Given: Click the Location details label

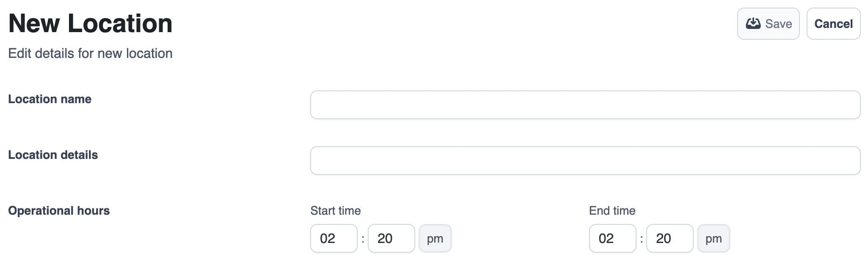Looking at the screenshot, I should point(53,155).
